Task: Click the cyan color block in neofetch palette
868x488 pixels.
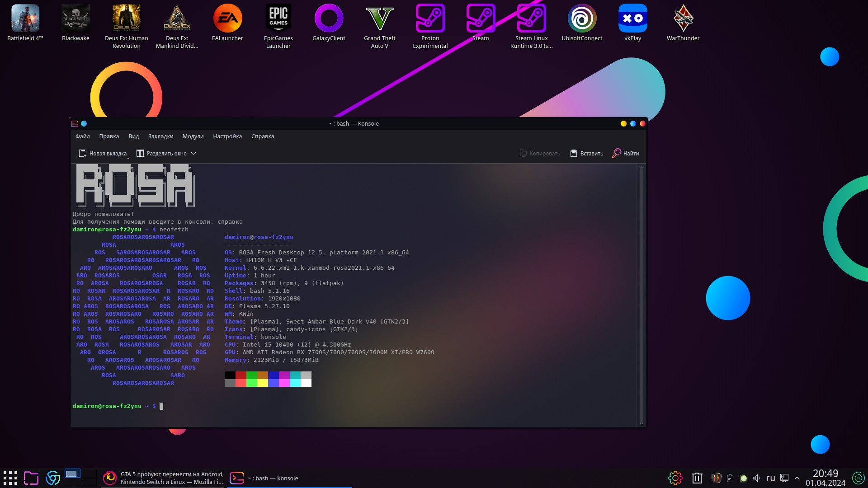Action: [295, 383]
